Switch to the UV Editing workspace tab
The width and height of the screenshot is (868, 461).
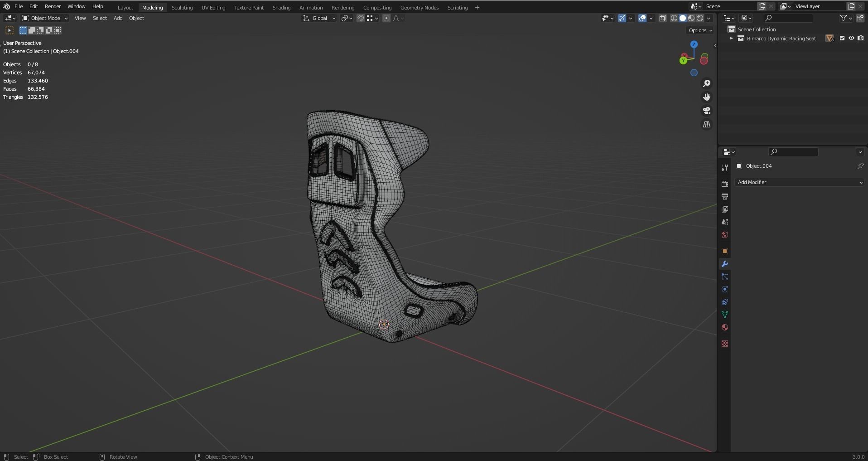coord(213,7)
